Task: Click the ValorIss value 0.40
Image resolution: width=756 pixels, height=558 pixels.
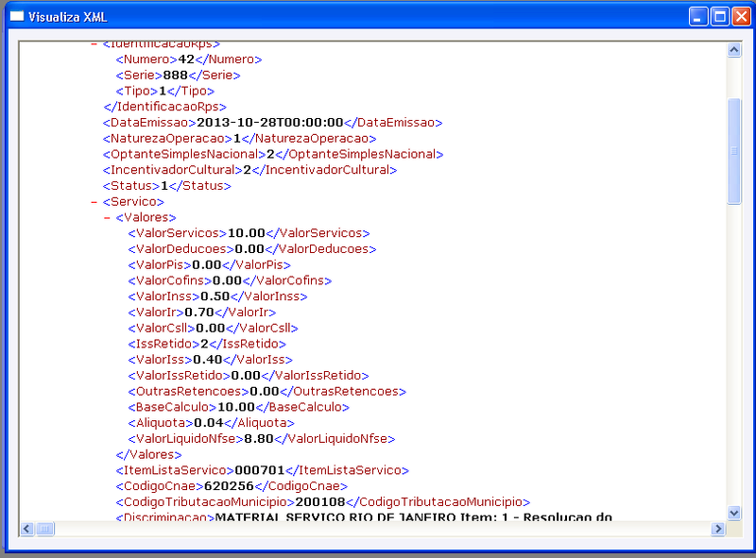Action: point(207,360)
